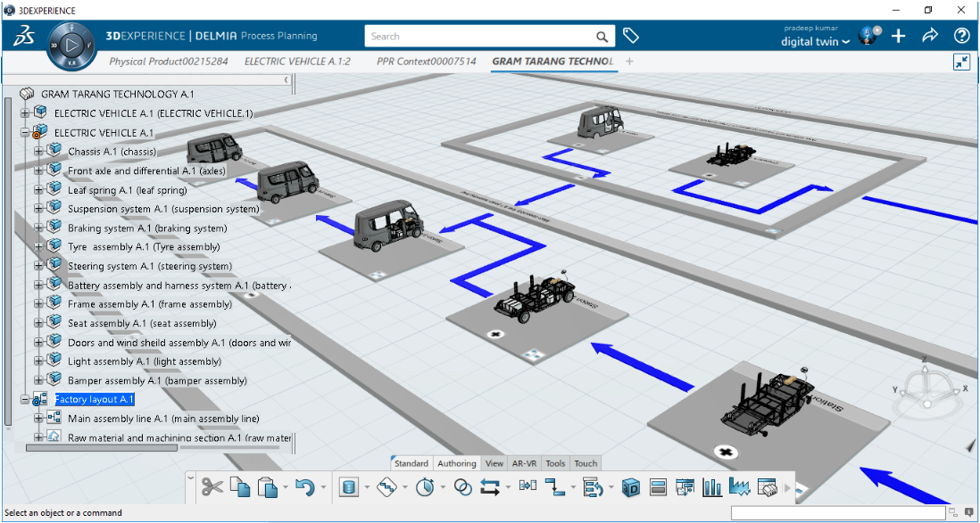Open the Authoring toolbar tab
This screenshot has height=523, width=980.
click(x=457, y=463)
